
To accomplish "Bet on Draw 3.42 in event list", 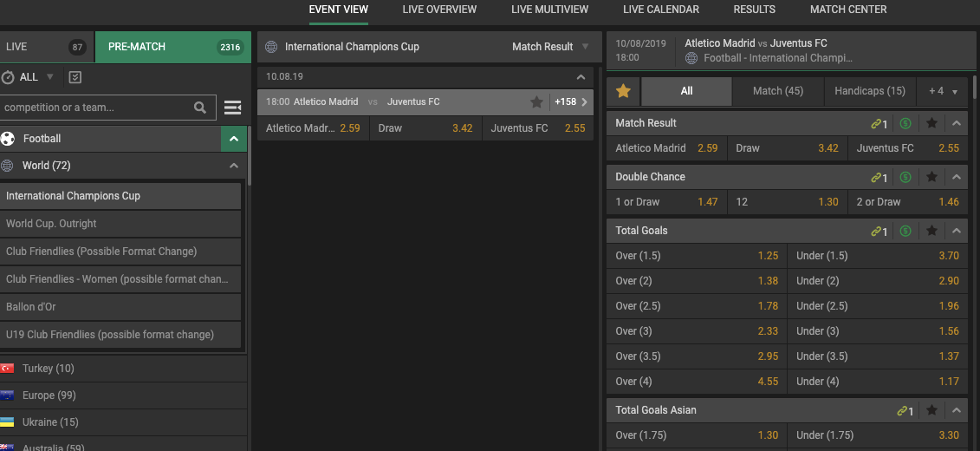I will (425, 128).
